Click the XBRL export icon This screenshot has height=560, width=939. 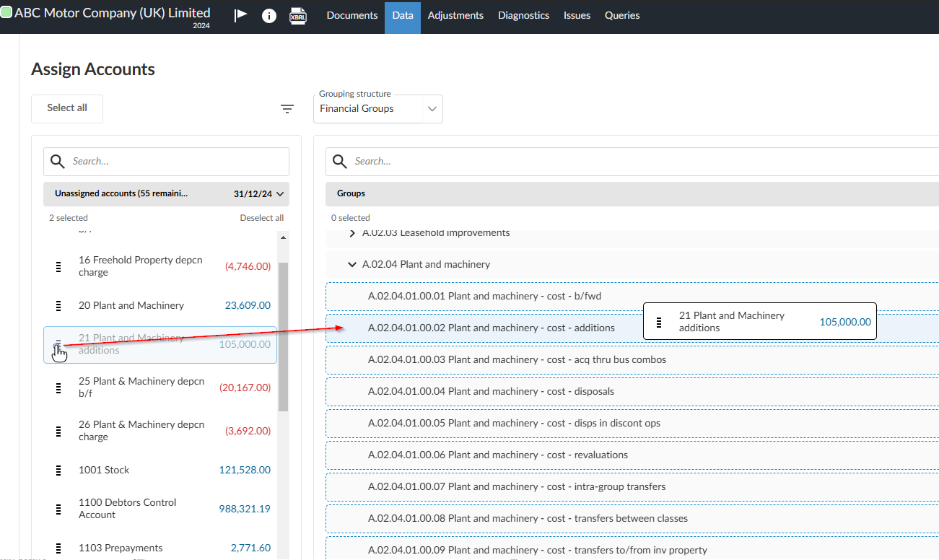point(297,14)
